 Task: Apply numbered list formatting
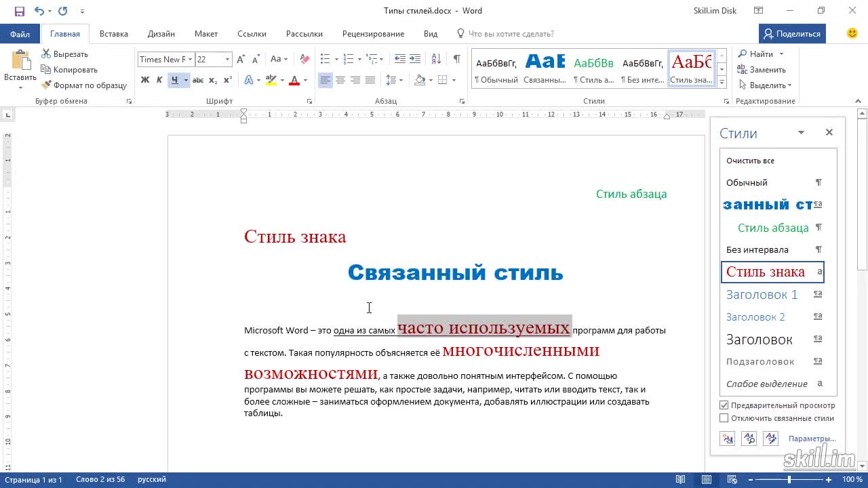pyautogui.click(x=348, y=60)
